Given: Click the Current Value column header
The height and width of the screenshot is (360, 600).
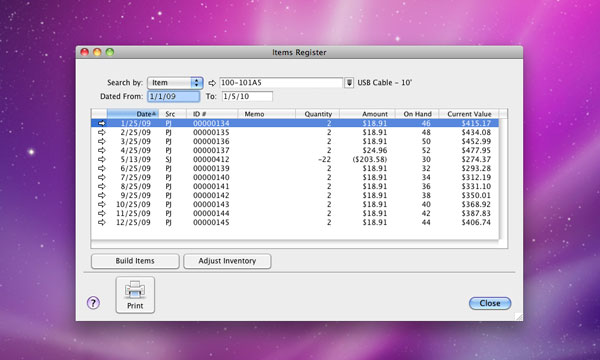Looking at the screenshot, I should coord(469,114).
